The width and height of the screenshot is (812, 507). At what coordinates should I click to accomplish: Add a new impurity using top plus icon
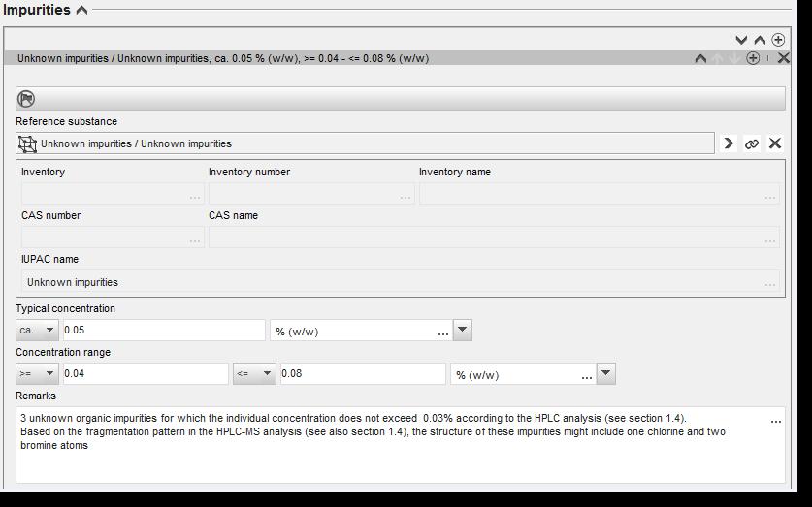(x=778, y=40)
